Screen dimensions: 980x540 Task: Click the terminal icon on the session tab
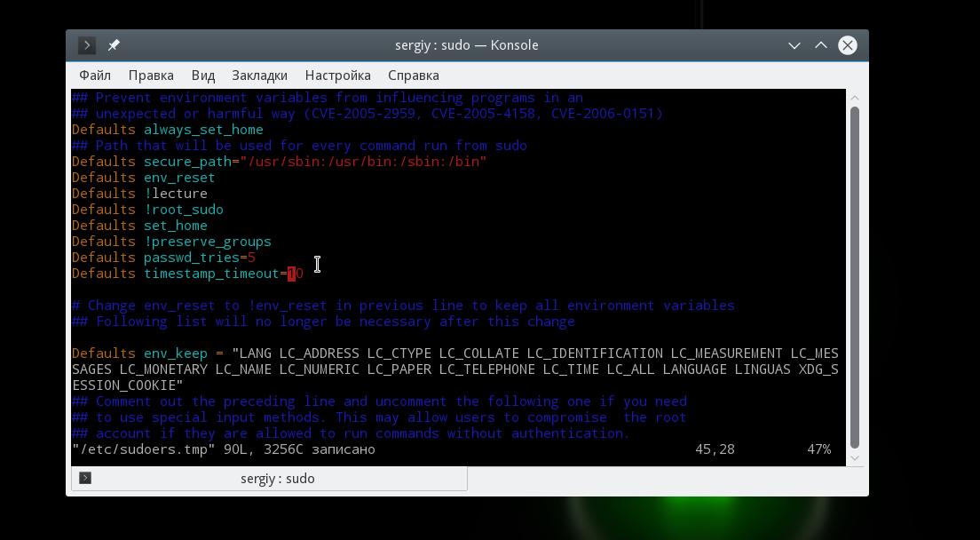85,478
